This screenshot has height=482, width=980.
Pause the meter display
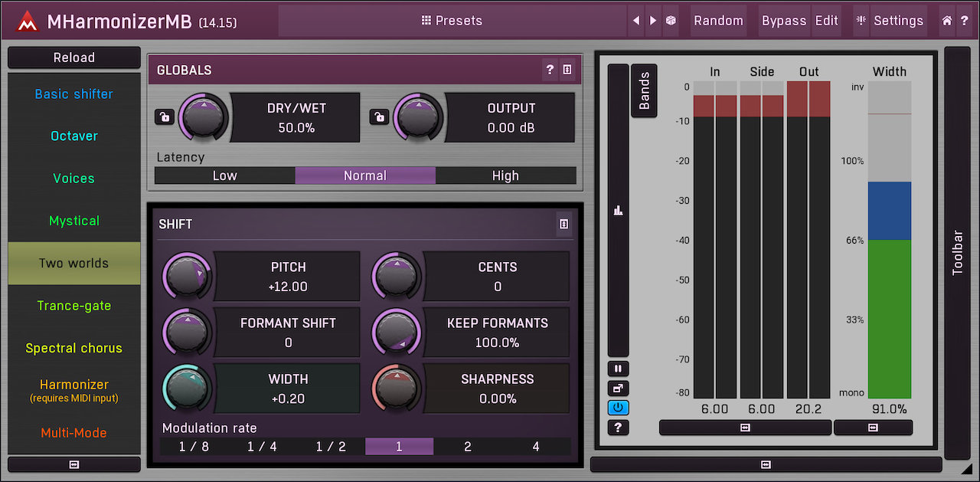[618, 369]
